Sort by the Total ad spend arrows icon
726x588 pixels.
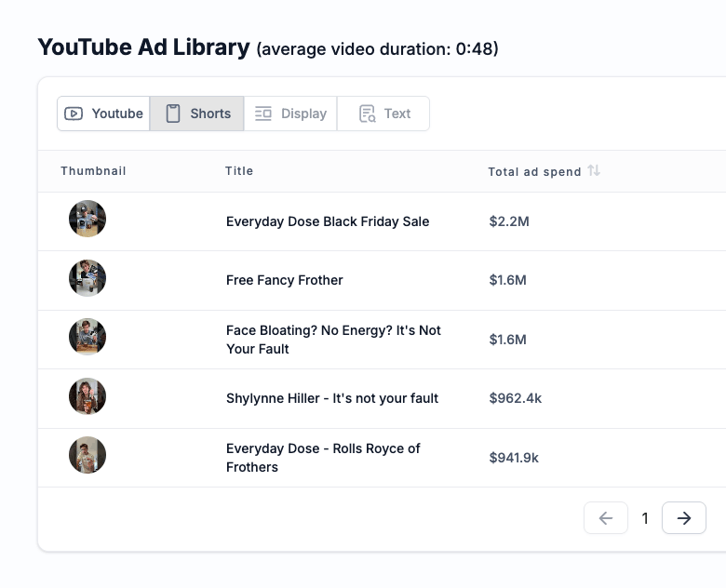pyautogui.click(x=594, y=171)
